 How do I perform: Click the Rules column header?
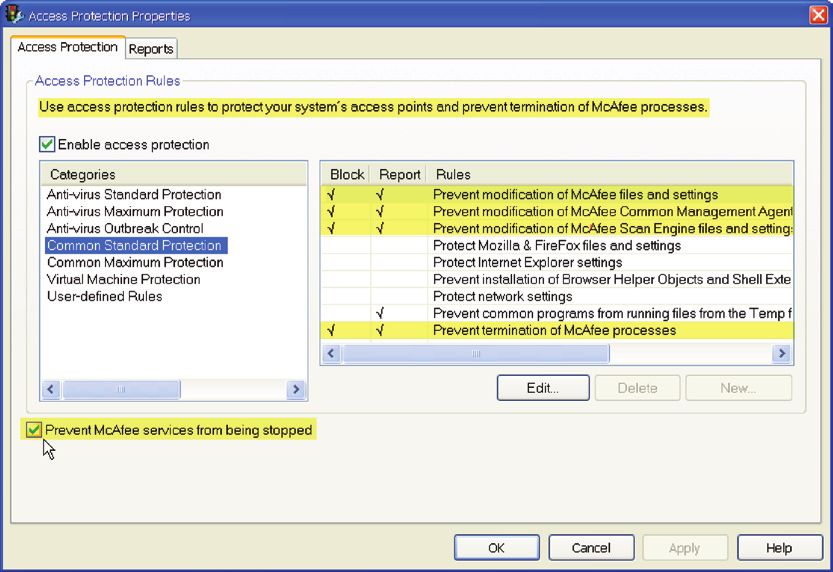pos(610,174)
